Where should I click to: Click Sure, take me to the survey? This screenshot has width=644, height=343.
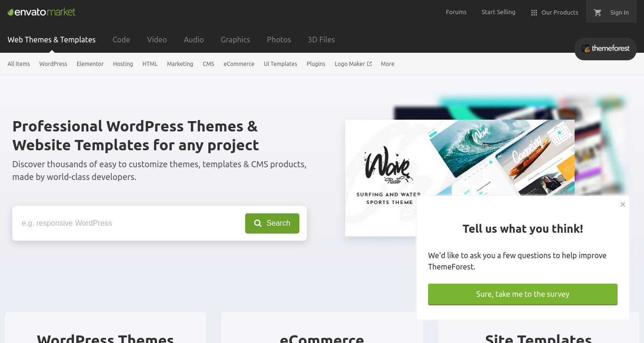(523, 294)
